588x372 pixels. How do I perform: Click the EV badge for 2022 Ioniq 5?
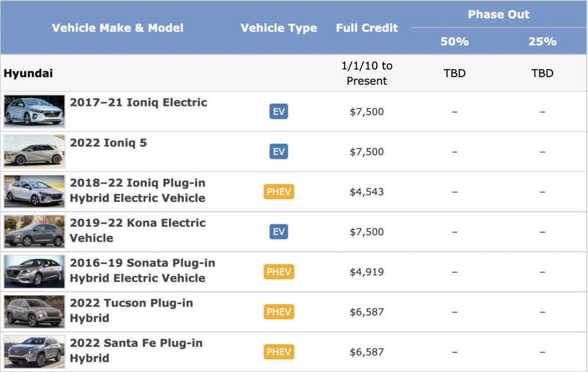click(278, 152)
